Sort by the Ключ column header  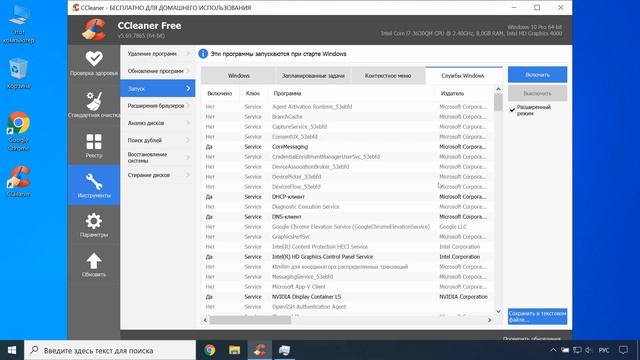[253, 93]
